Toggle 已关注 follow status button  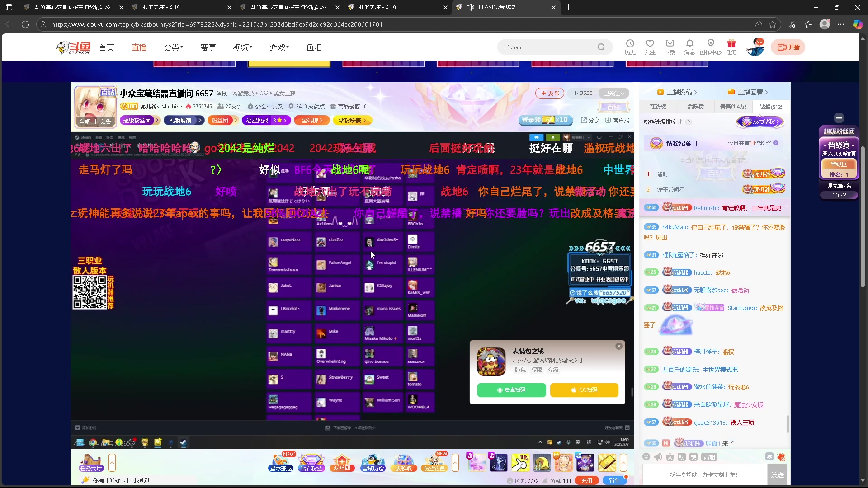(x=614, y=93)
